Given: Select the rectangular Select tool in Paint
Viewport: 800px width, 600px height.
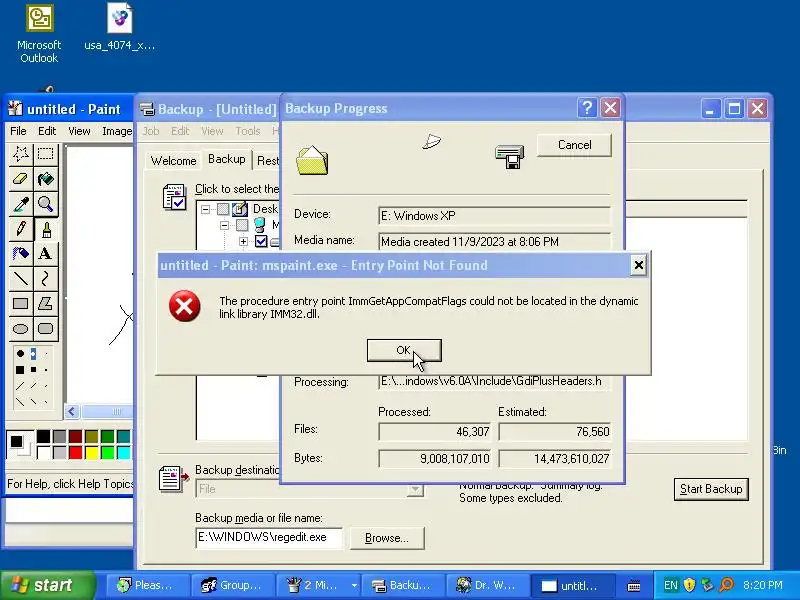Looking at the screenshot, I should pyautogui.click(x=45, y=154).
